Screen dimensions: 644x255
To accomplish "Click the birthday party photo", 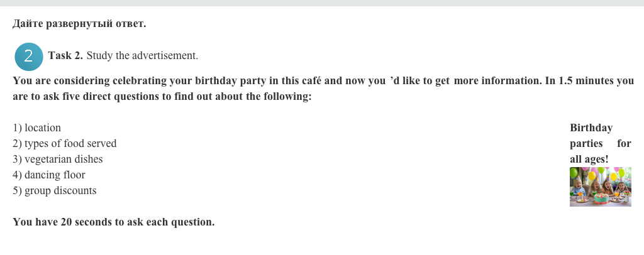I will point(600,187).
